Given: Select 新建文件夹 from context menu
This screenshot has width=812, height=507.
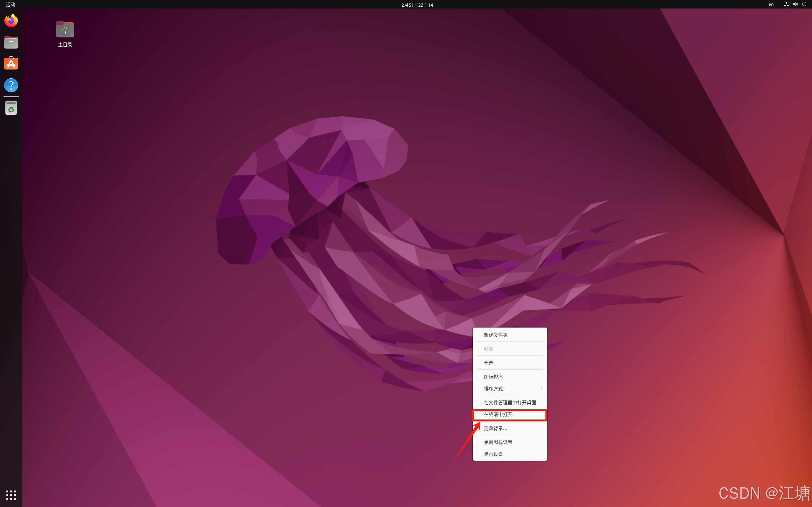Looking at the screenshot, I should click(x=495, y=335).
